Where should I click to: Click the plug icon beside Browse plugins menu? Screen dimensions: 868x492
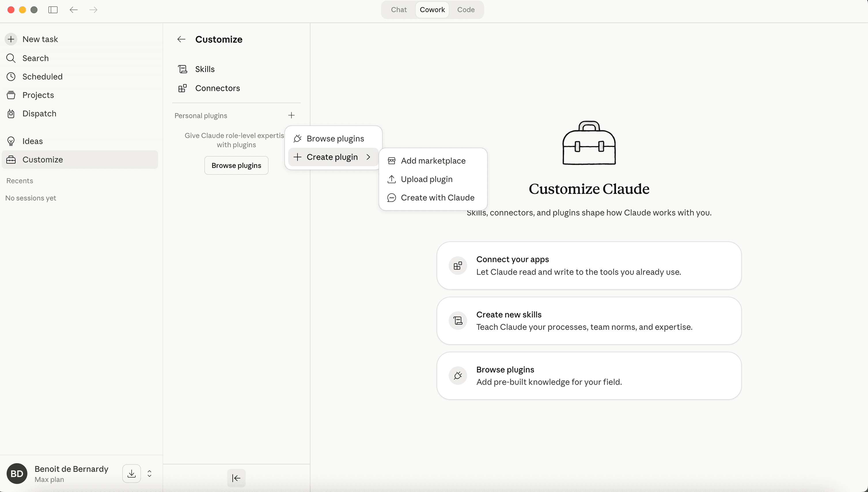(297, 139)
